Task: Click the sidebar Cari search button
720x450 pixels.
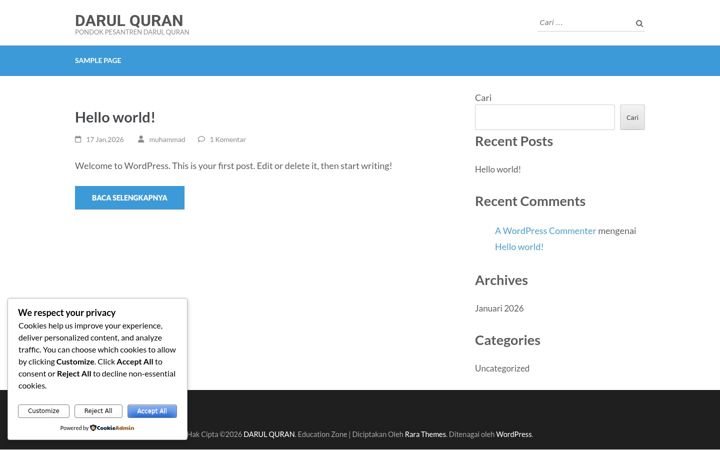Action: (x=632, y=117)
